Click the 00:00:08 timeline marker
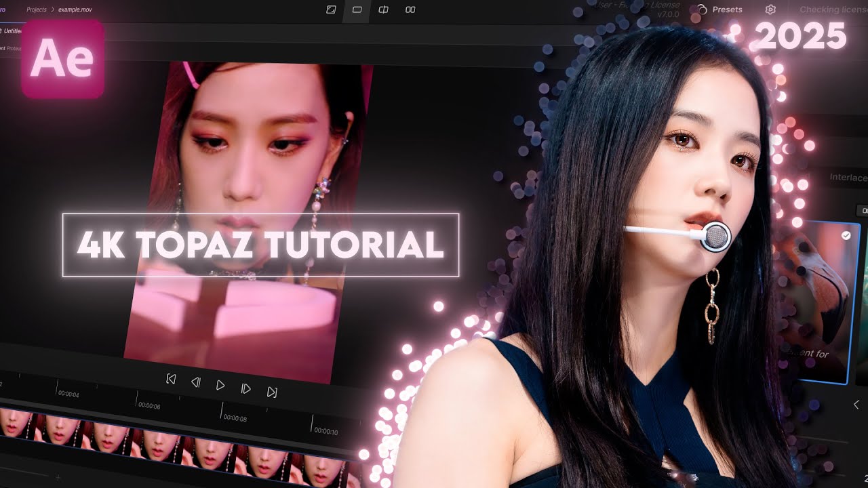This screenshot has height=488, width=868. coord(235,418)
